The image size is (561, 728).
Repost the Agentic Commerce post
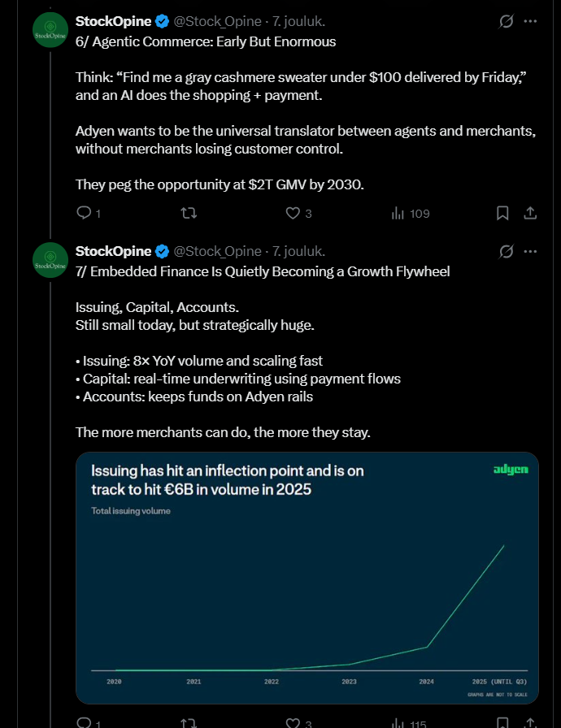click(x=188, y=214)
